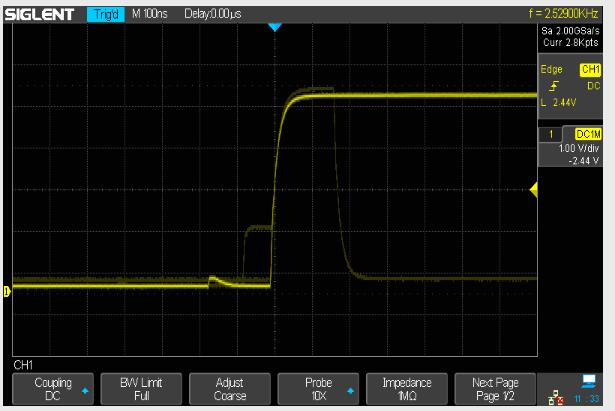
Task: Toggle the BW Limit Full softkey
Action: point(141,389)
